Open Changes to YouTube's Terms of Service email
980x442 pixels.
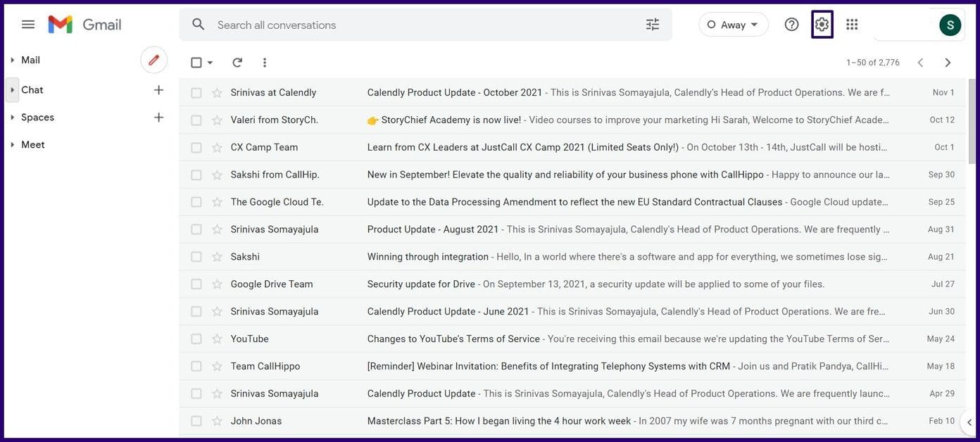pyautogui.click(x=572, y=339)
